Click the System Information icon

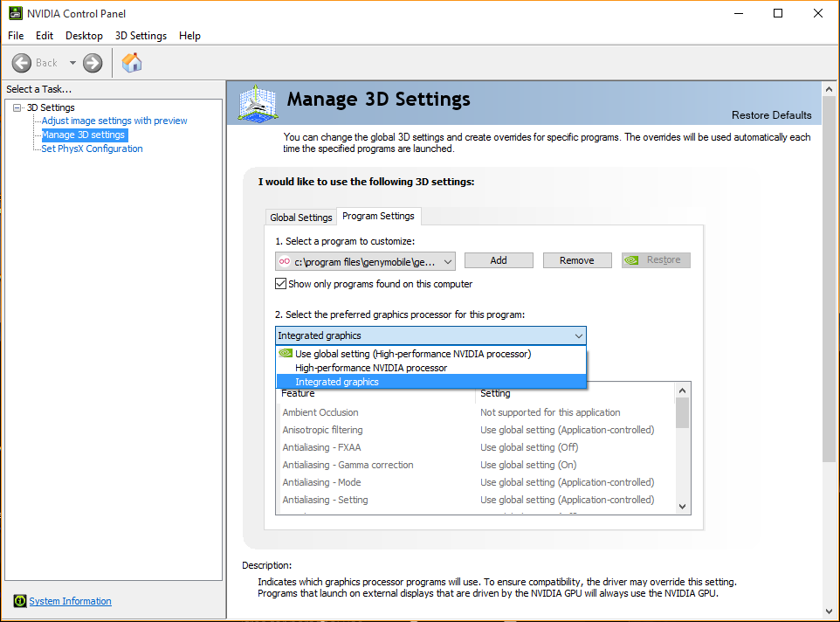20,601
